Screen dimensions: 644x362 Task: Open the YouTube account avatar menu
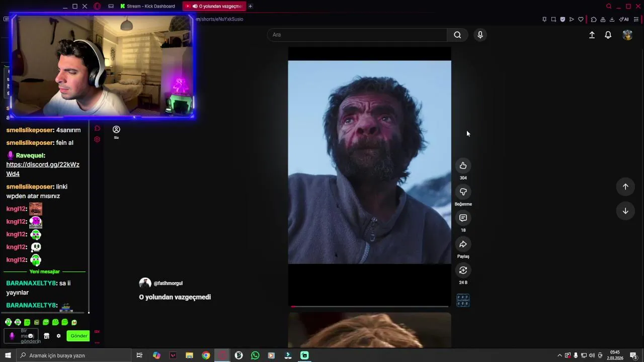coord(627,35)
